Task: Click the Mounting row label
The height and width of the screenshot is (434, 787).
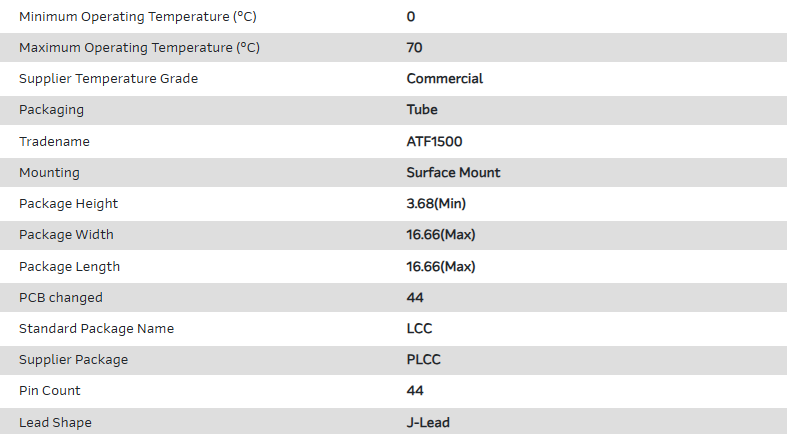Action: coord(49,173)
